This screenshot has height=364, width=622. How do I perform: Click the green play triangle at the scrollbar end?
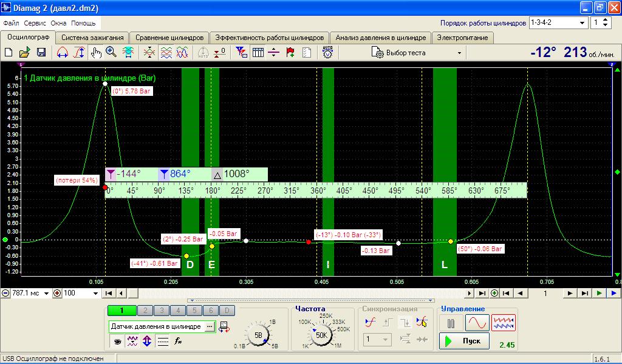(600, 293)
